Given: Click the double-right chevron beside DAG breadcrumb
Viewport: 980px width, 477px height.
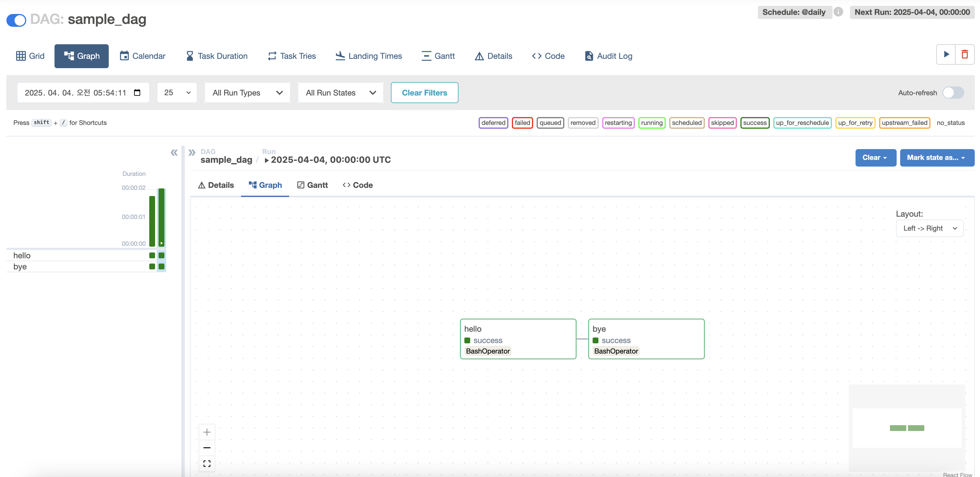Looking at the screenshot, I should coord(192,153).
